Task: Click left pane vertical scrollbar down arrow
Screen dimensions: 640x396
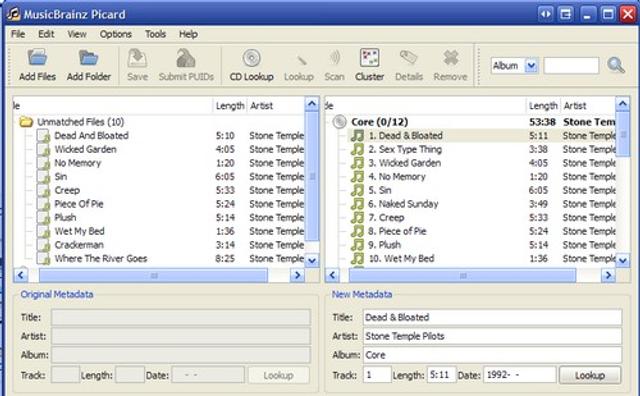Action: tap(312, 260)
